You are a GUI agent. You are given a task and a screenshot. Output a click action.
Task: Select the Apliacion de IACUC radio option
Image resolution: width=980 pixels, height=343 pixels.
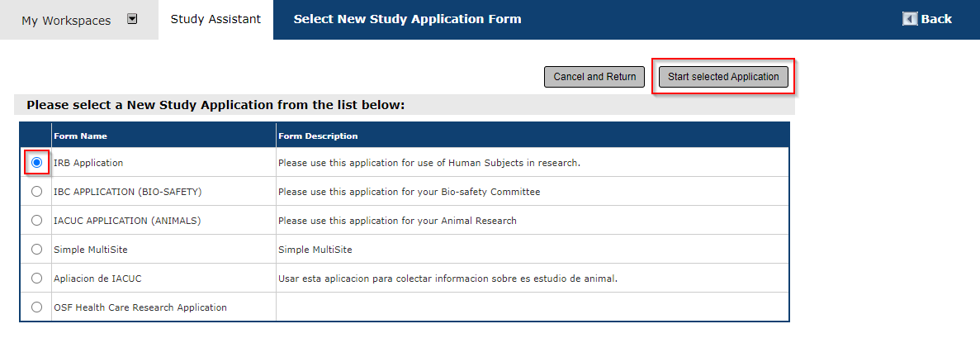pos(37,278)
